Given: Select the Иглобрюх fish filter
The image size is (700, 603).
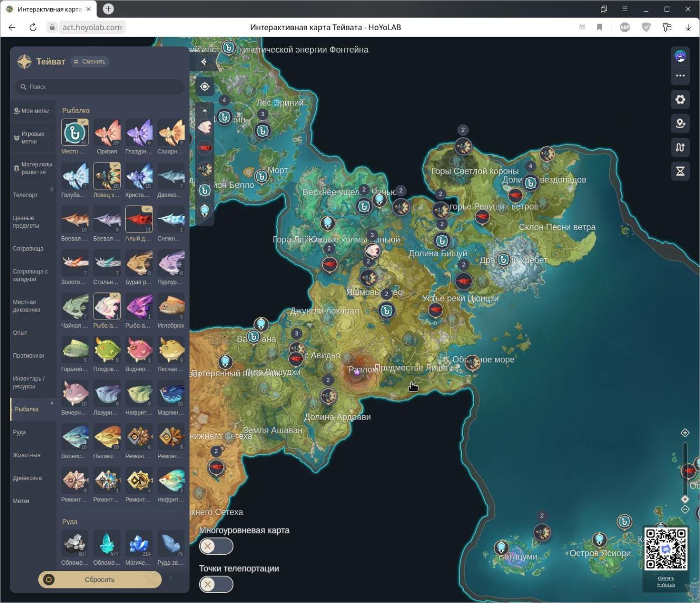Looking at the screenshot, I should click(171, 307).
